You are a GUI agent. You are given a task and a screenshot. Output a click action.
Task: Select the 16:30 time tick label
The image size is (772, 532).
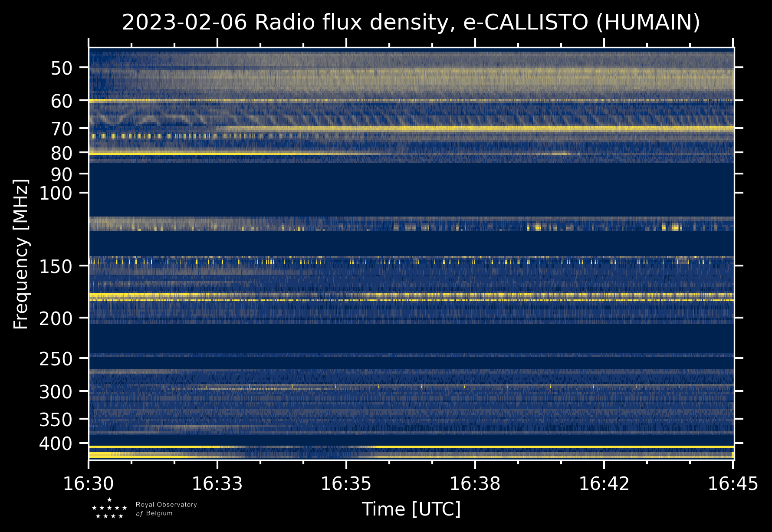coord(89,483)
